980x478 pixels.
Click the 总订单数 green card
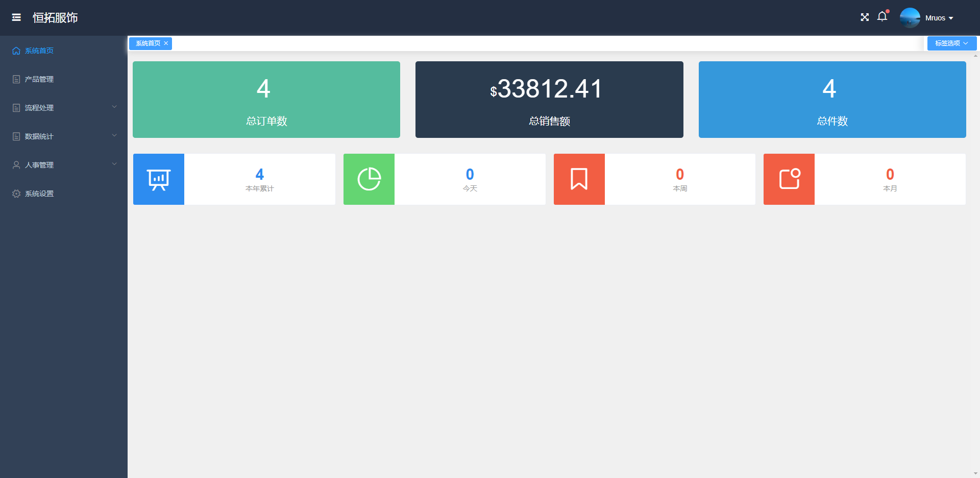[x=266, y=100]
